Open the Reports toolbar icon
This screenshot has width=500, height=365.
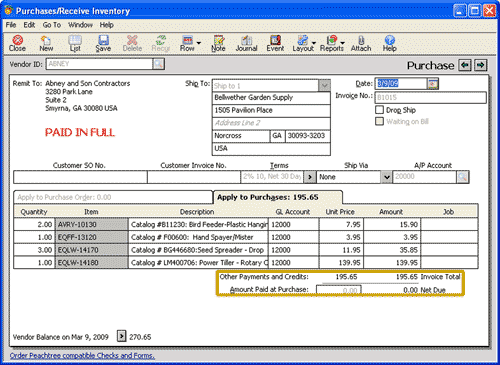[331, 44]
